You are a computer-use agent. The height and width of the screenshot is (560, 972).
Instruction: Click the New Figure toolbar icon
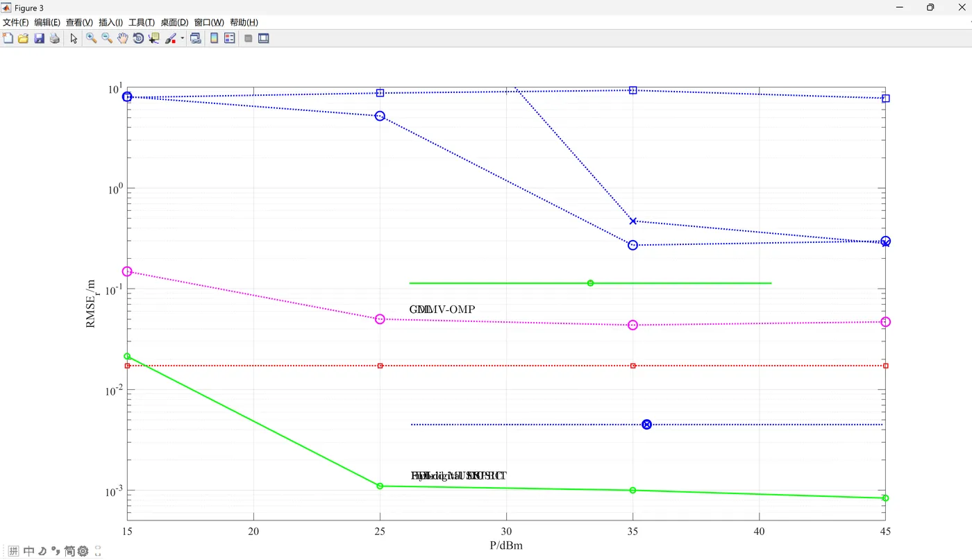(8, 38)
